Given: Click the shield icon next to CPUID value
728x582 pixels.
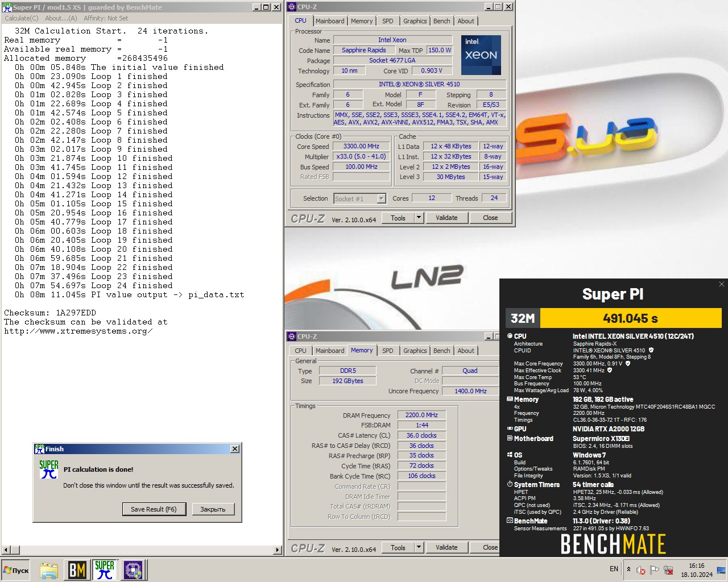Looking at the screenshot, I should (x=651, y=350).
